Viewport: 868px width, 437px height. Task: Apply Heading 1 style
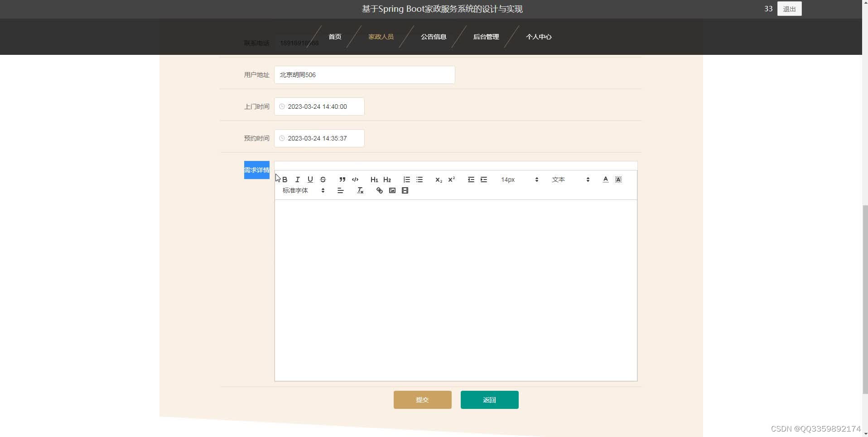374,180
